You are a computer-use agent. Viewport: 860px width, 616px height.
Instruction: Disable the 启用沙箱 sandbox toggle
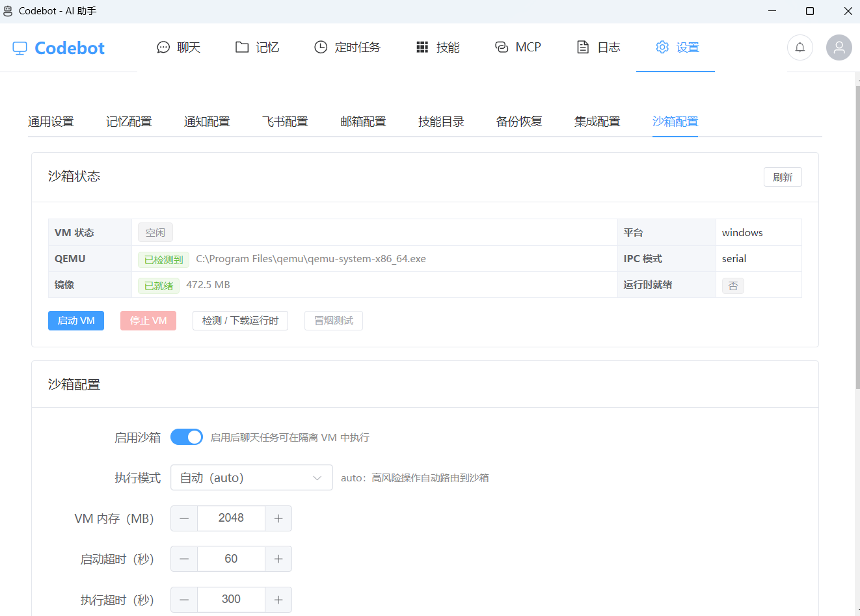(x=187, y=436)
